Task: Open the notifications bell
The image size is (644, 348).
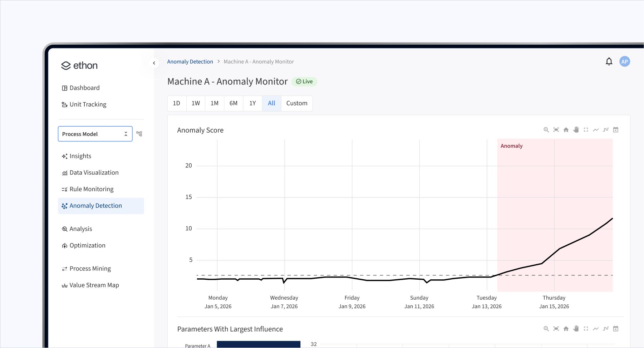Action: (x=609, y=61)
